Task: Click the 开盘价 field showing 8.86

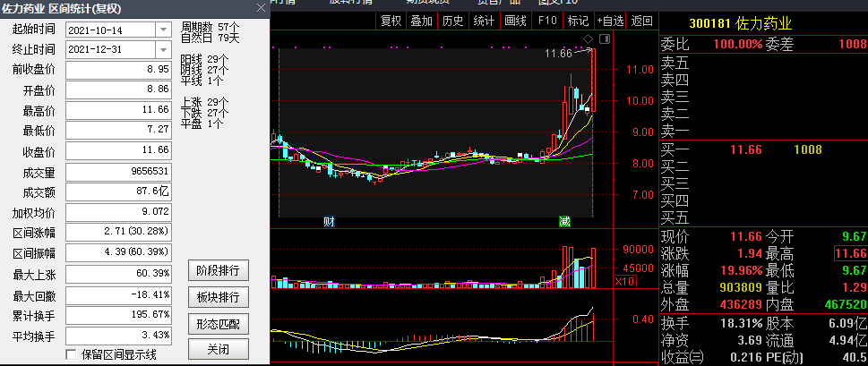Action: pos(118,90)
